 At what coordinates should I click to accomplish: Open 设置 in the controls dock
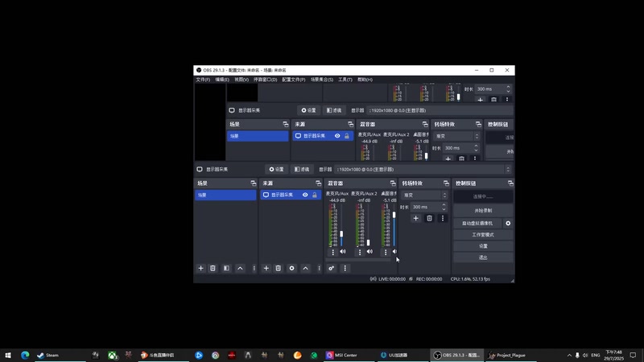point(483,246)
